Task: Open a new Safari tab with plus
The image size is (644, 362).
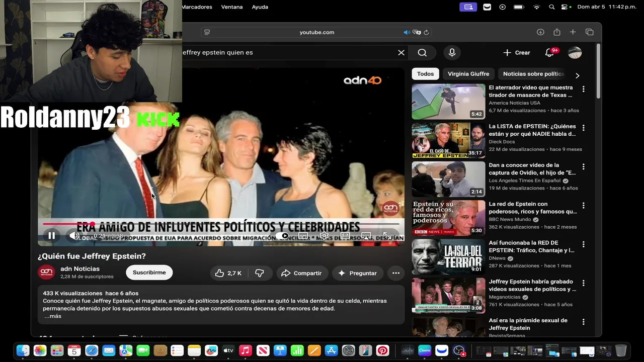Action: click(x=573, y=32)
